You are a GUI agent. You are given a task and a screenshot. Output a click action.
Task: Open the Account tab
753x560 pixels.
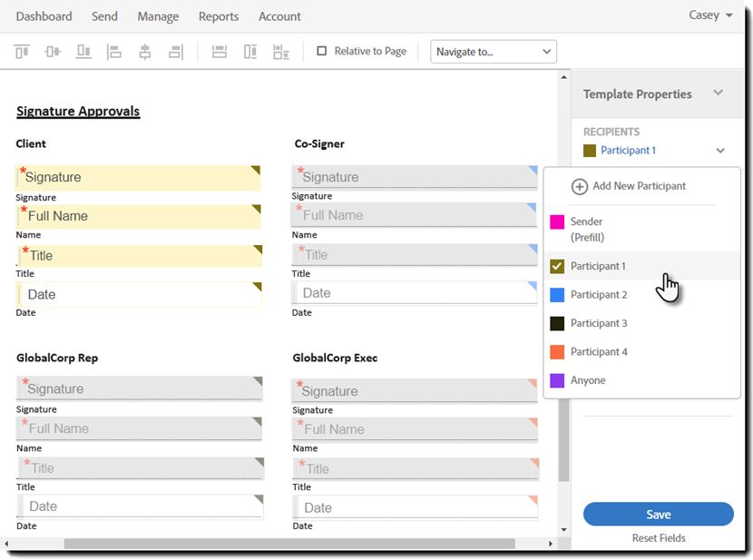279,16
